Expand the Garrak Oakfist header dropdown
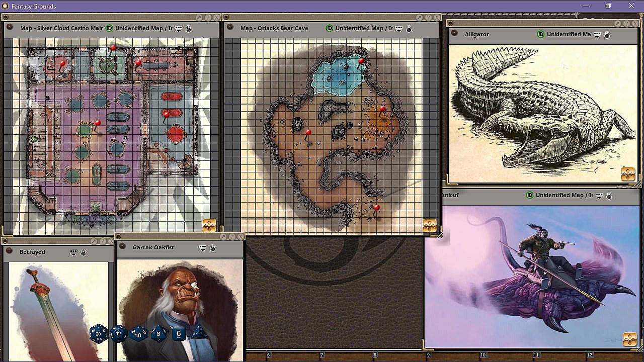Screen dimensions: 644x362 [202, 248]
